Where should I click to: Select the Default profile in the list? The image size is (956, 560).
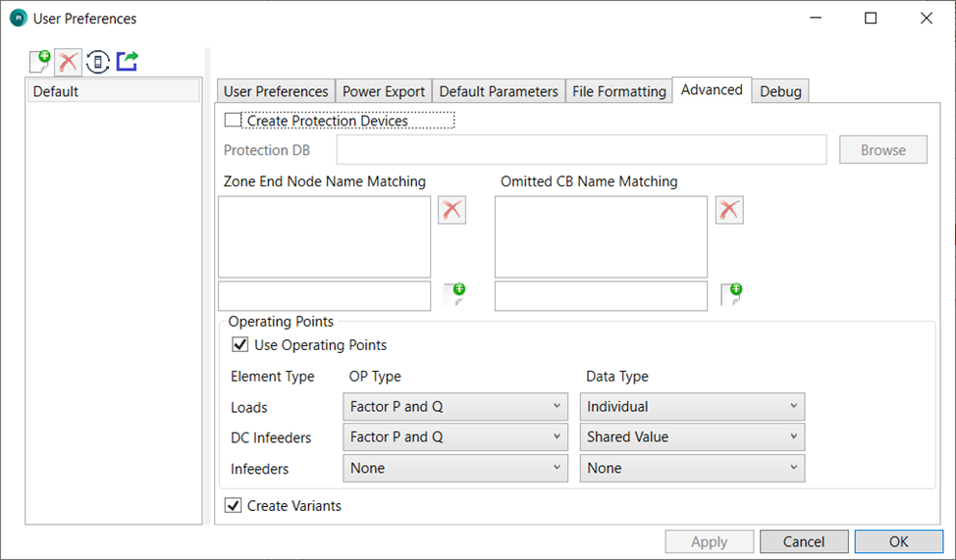[x=113, y=91]
